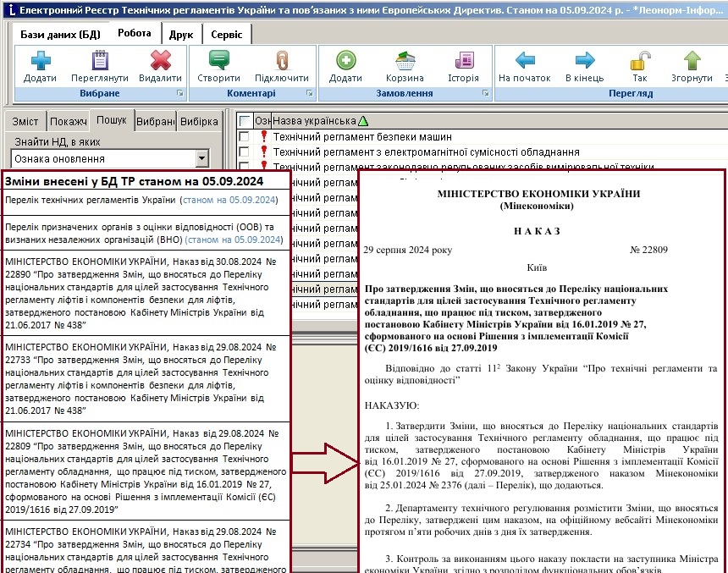Open the date link after Перелік технічних регламентів України
The width and height of the screenshot is (728, 573).
[x=229, y=200]
